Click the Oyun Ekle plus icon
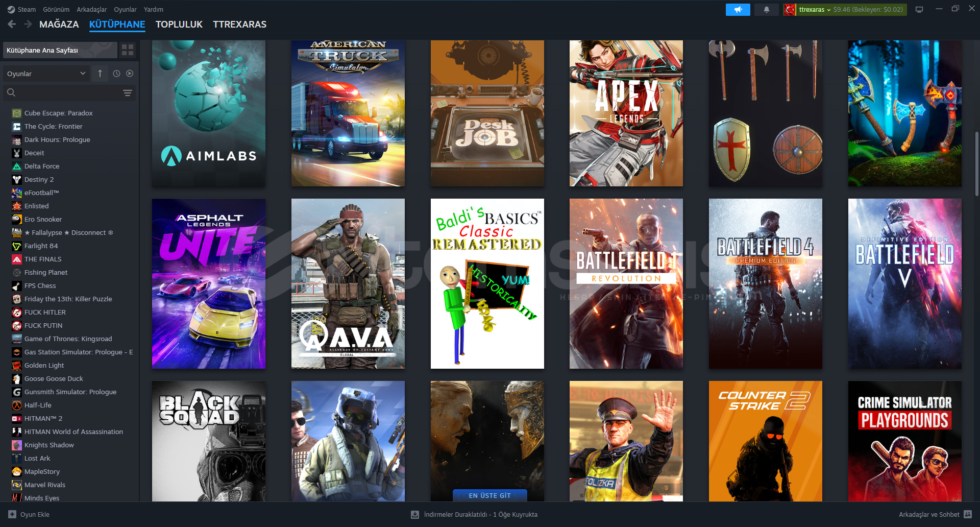The width and height of the screenshot is (980, 527). pos(12,514)
